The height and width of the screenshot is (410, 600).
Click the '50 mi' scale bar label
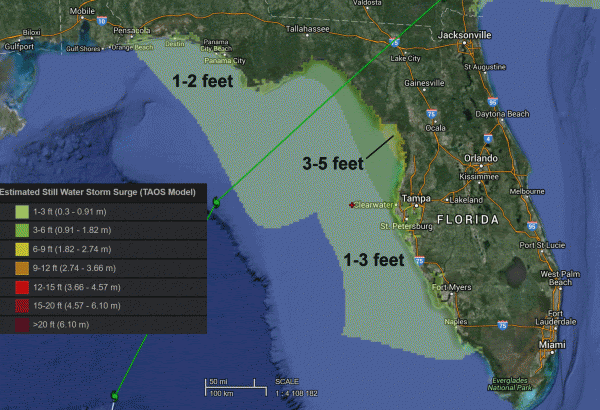point(218,382)
